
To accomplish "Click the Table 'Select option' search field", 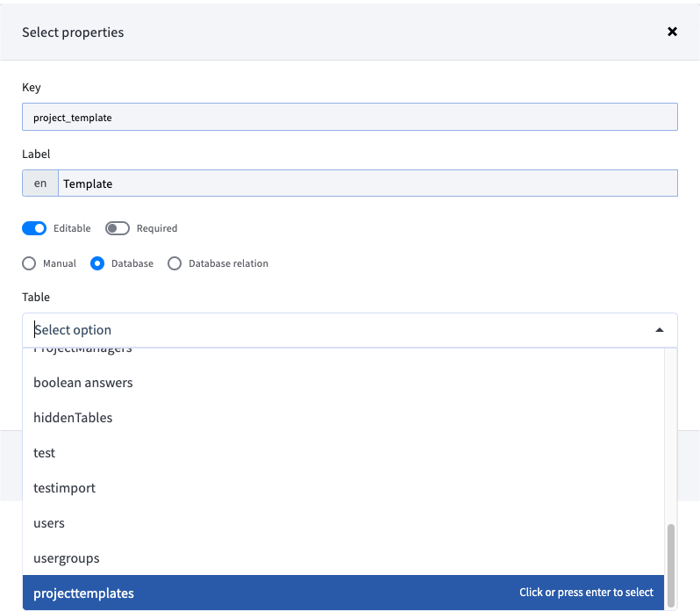I will click(333, 330).
